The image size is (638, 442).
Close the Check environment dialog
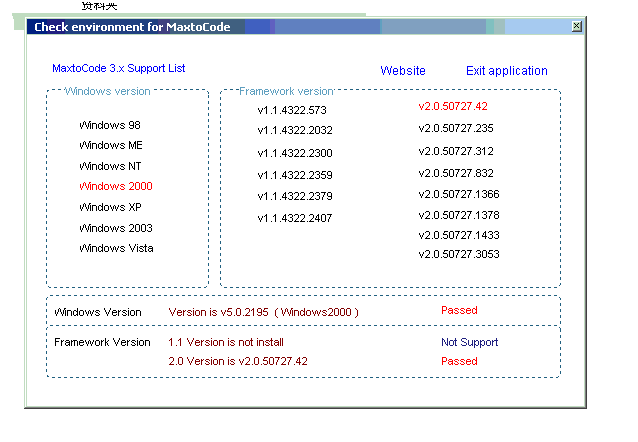[x=577, y=26]
